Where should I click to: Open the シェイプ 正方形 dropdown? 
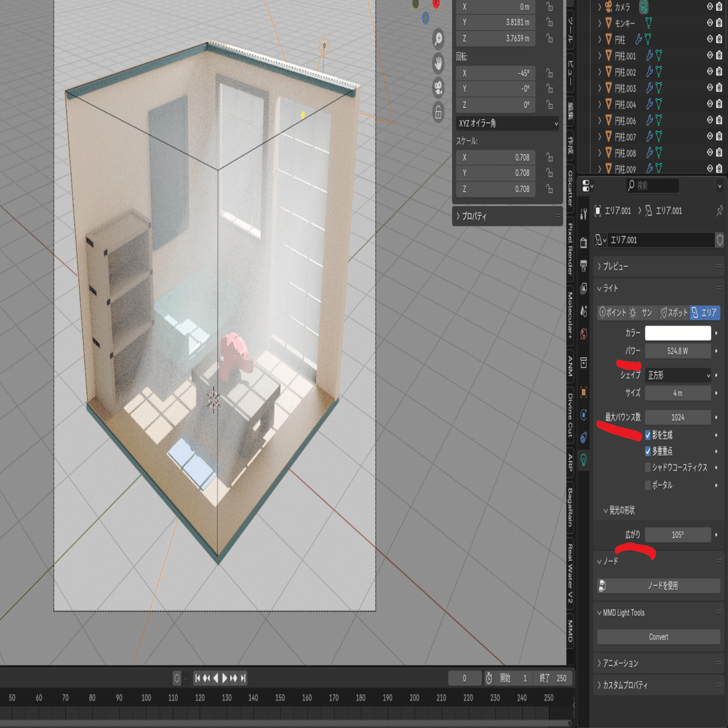click(678, 375)
